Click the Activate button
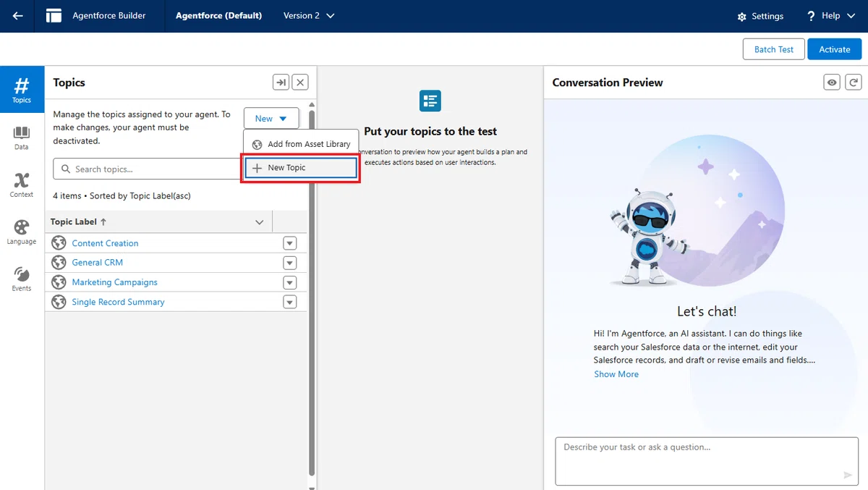 point(835,49)
